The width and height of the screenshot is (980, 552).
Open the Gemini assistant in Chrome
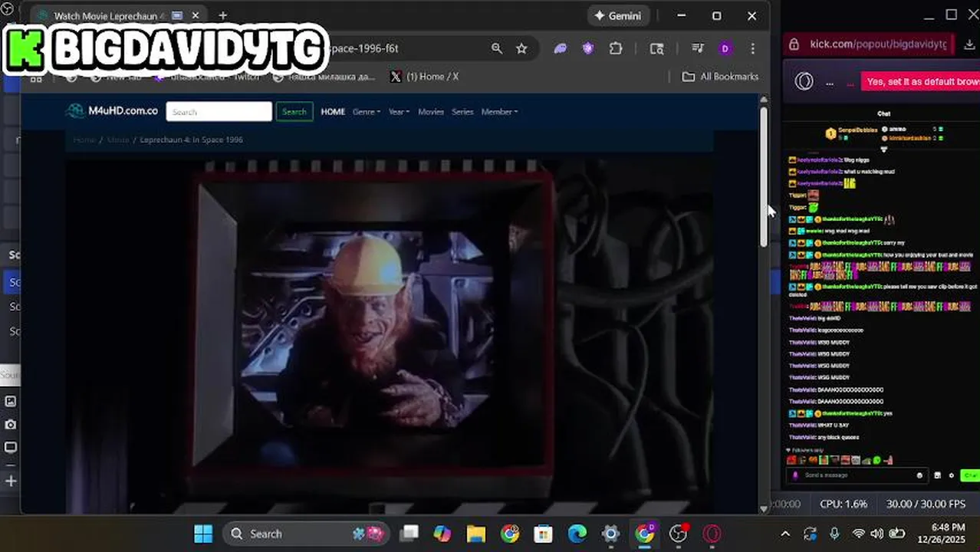coord(618,15)
